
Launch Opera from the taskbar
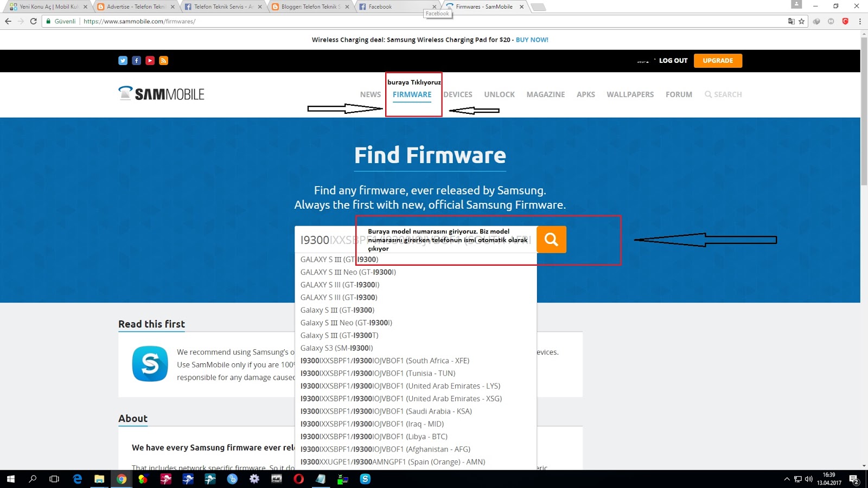[x=298, y=479]
